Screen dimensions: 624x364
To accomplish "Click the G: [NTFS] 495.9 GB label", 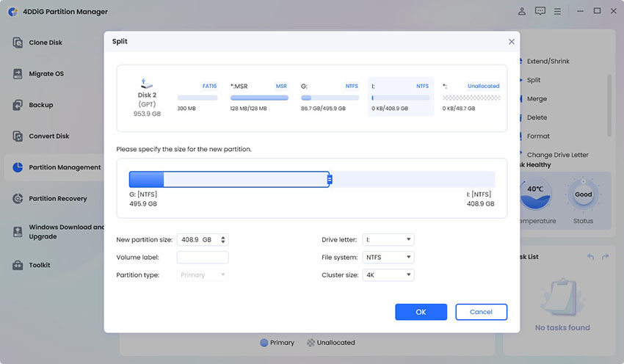I will pos(143,199).
